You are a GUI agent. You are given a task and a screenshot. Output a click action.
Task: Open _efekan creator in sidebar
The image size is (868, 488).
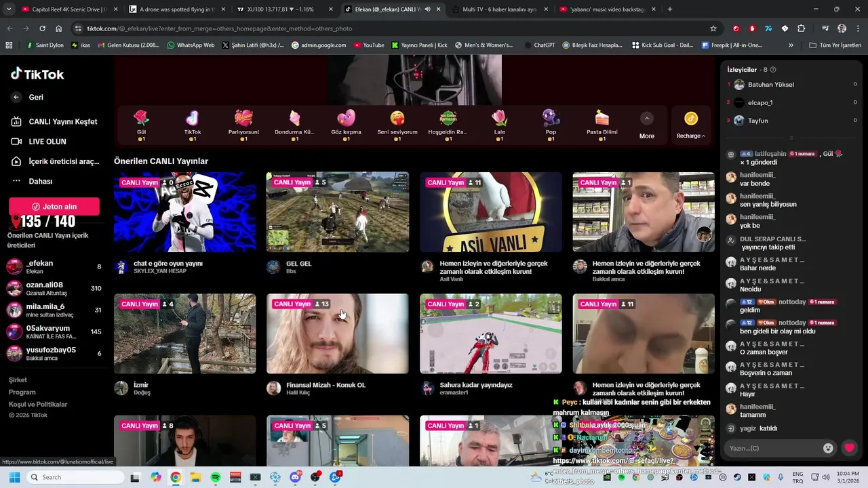coord(54,266)
